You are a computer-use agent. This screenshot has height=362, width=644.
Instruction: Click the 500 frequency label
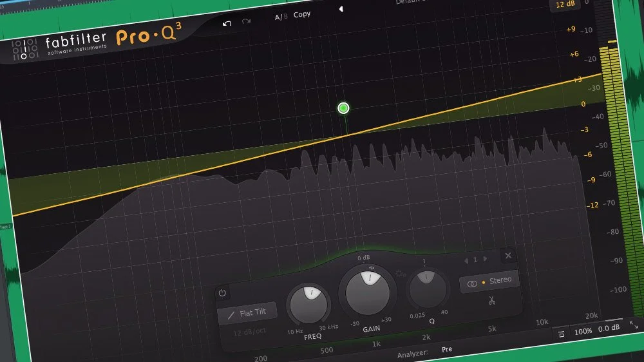327,350
